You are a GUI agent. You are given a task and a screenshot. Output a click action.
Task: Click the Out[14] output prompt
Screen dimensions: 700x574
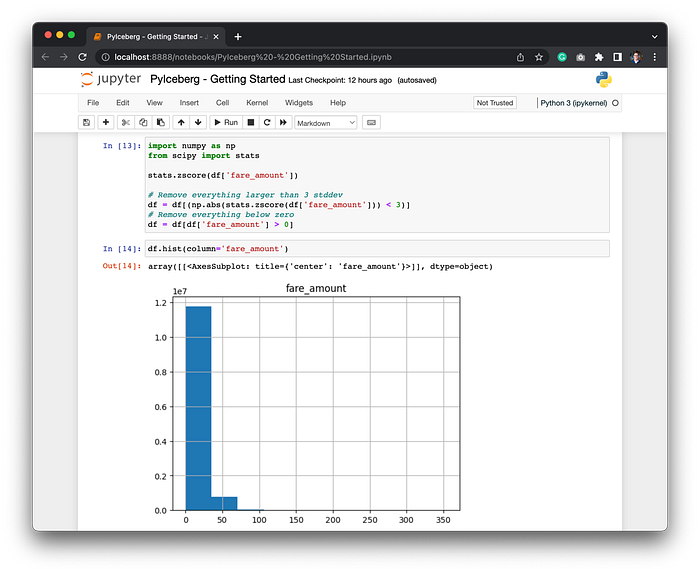coord(122,266)
